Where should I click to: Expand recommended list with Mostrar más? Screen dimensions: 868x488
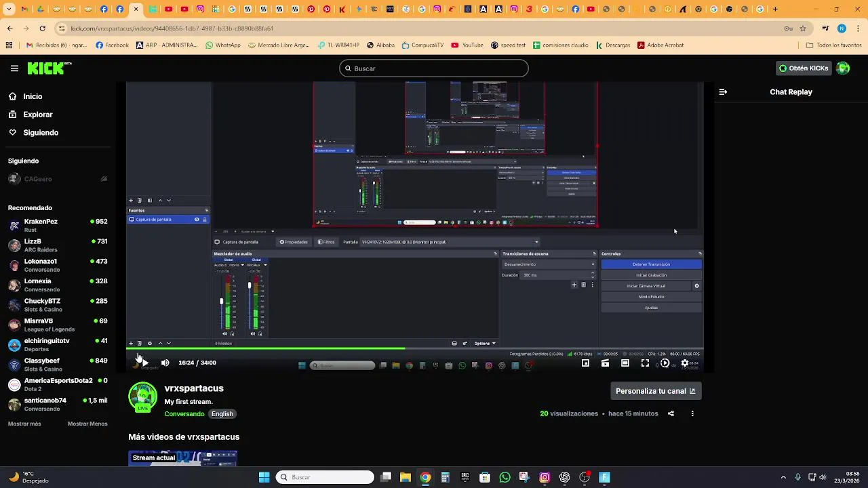[x=24, y=424]
